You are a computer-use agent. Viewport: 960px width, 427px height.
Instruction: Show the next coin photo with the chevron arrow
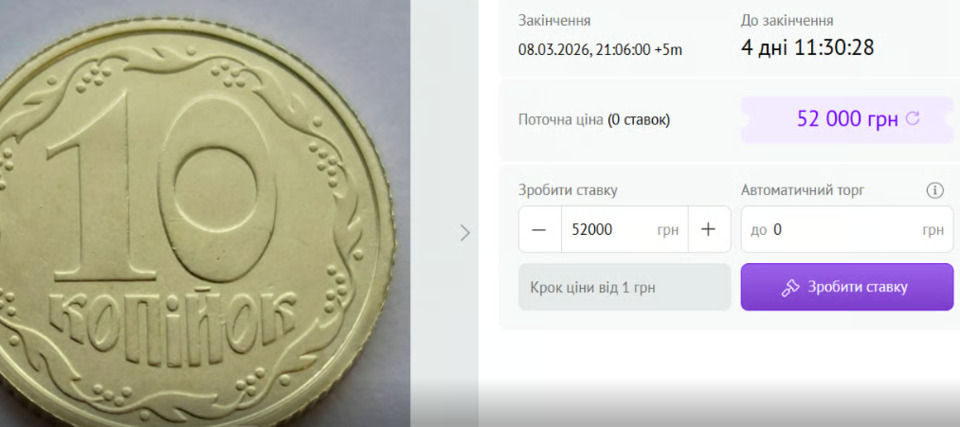(x=465, y=232)
